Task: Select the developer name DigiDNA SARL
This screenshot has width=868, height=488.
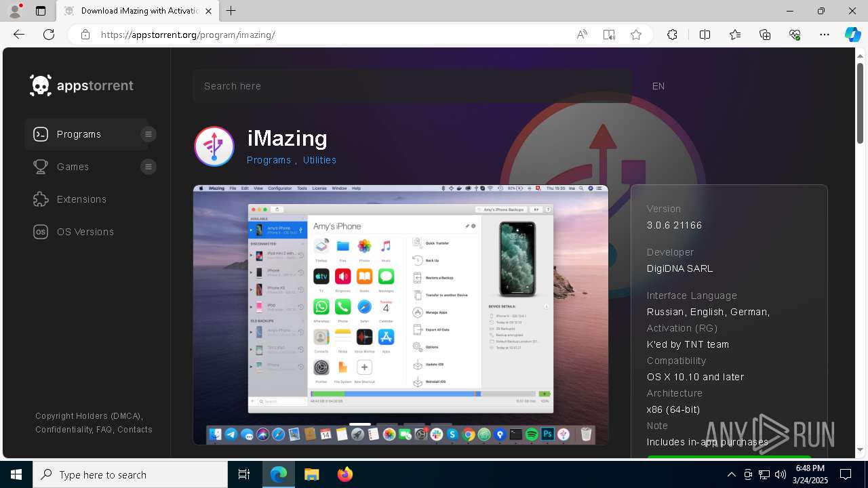Action: click(x=680, y=268)
